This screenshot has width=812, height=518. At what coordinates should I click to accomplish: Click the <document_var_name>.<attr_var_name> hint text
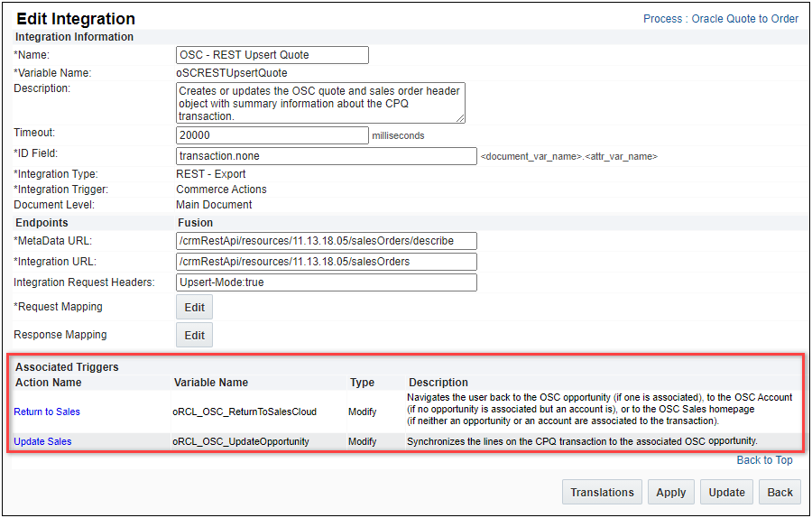coord(569,156)
